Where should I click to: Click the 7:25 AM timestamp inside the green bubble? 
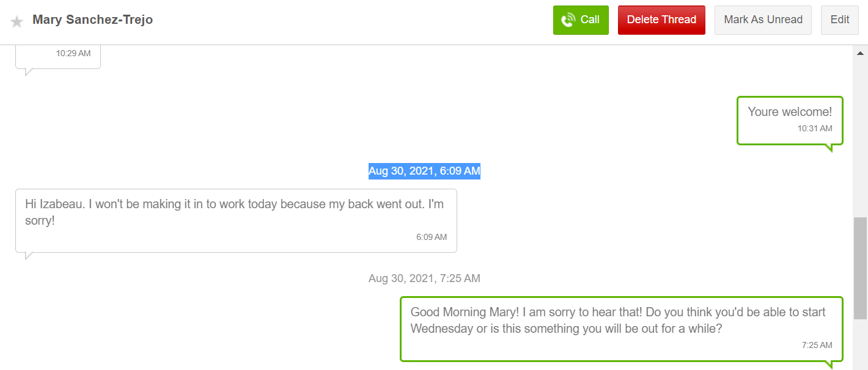(817, 345)
